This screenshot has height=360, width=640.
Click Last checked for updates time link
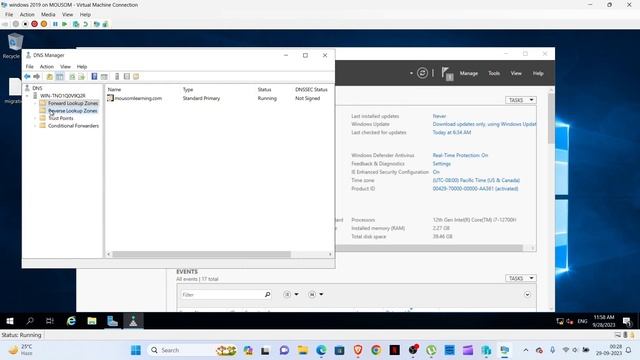pos(452,132)
